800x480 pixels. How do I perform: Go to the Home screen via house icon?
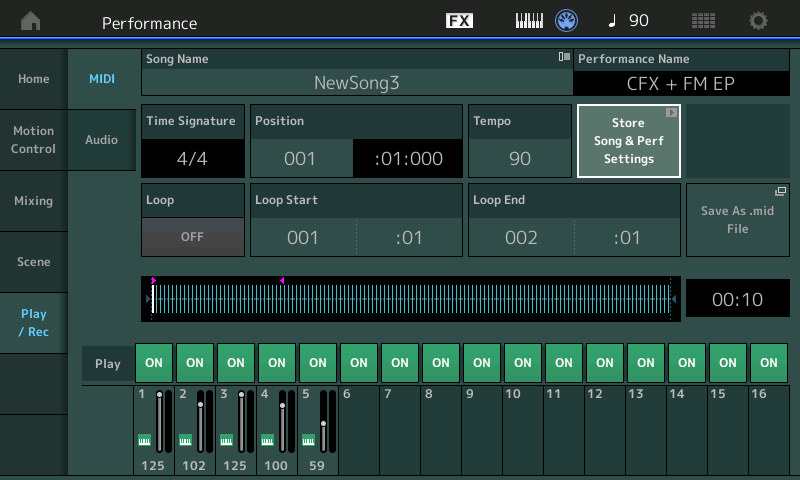click(x=32, y=21)
